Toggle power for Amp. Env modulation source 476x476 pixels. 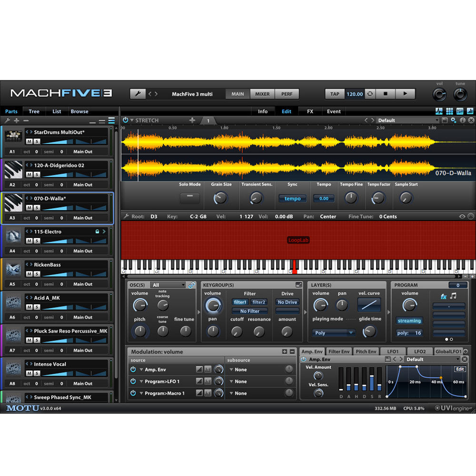[133, 369]
